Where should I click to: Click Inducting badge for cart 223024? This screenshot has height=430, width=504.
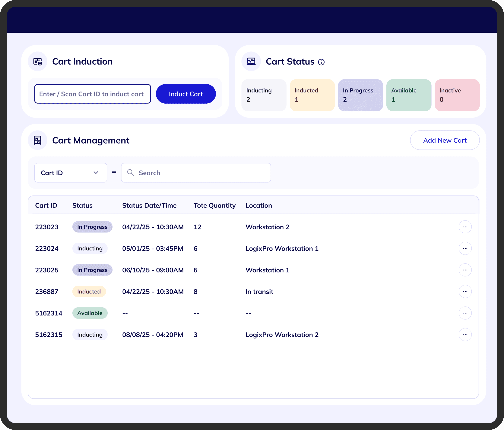click(x=90, y=248)
